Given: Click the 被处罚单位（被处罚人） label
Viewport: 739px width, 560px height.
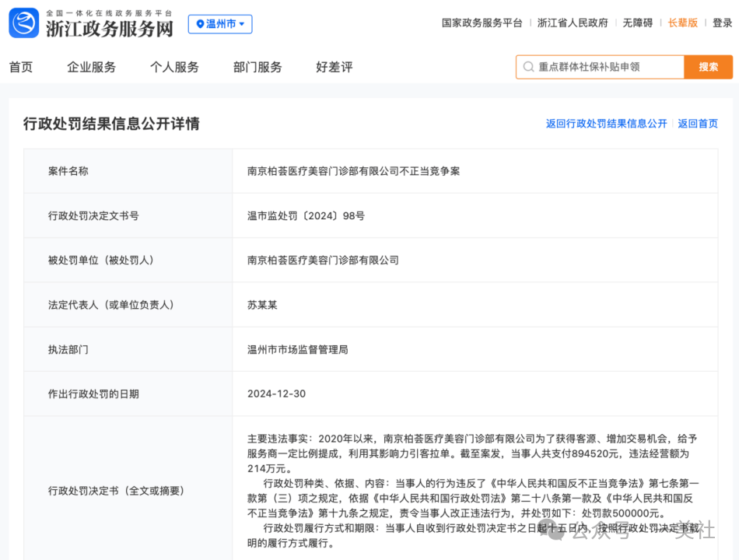Looking at the screenshot, I should (x=101, y=261).
